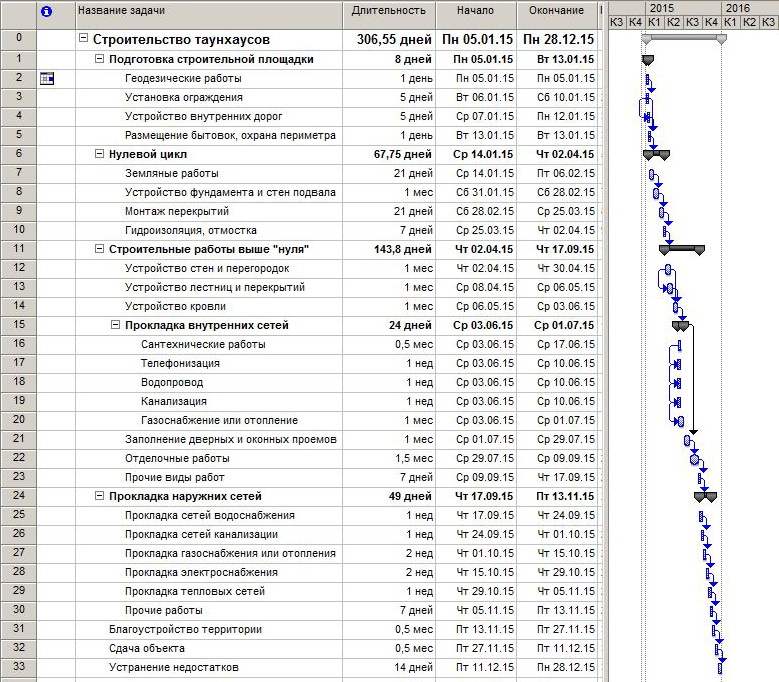Click duration cell '306,55 дней'
779x682 pixels.
389,40
